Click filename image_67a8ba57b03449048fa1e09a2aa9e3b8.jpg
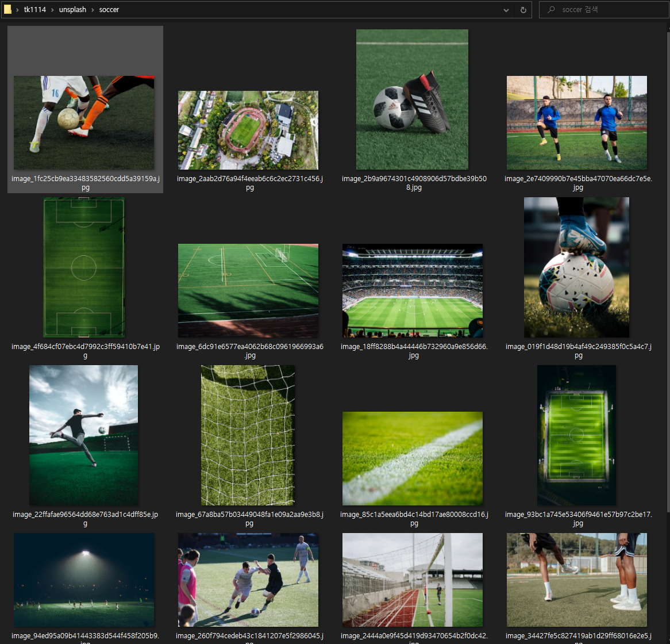The height and width of the screenshot is (644, 670). click(249, 519)
